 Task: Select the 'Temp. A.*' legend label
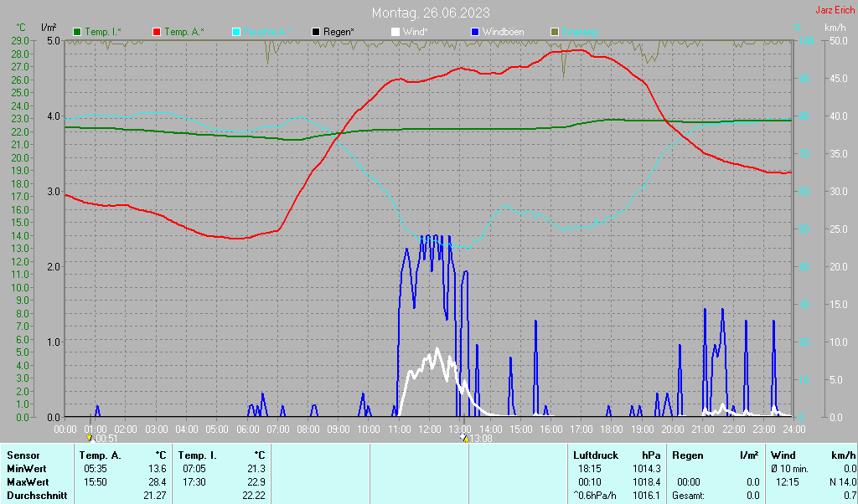183,33
